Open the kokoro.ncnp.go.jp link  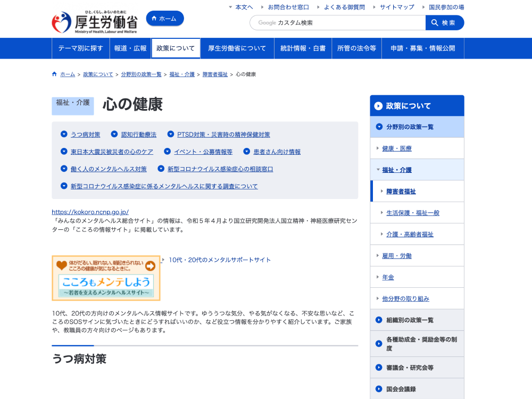(90, 212)
